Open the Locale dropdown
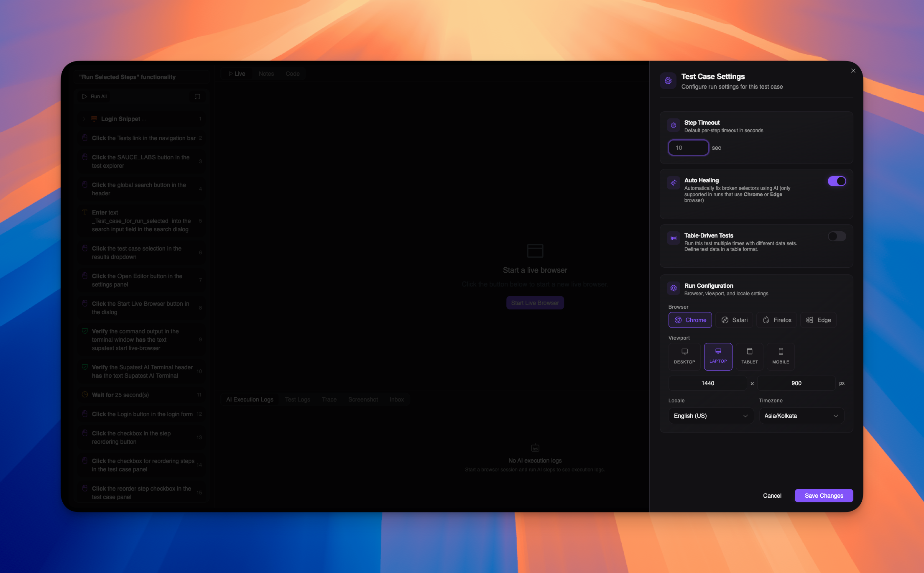The height and width of the screenshot is (573, 924). tap(711, 416)
